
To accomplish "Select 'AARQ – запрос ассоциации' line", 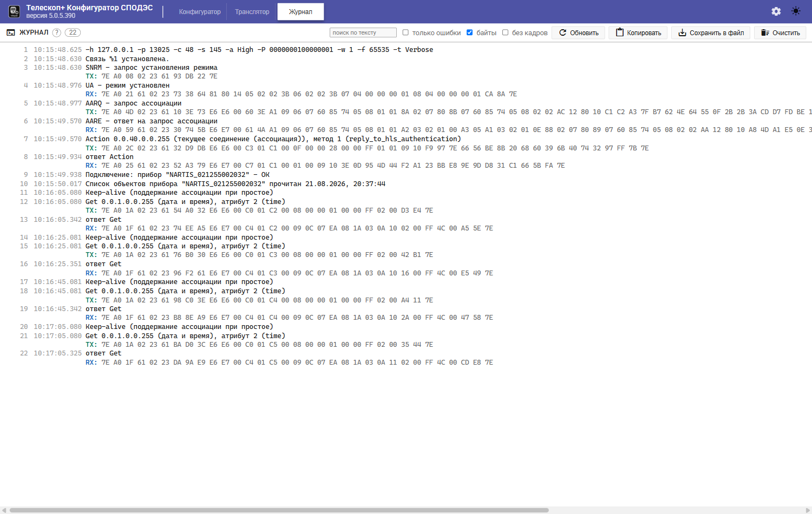I will click(134, 103).
